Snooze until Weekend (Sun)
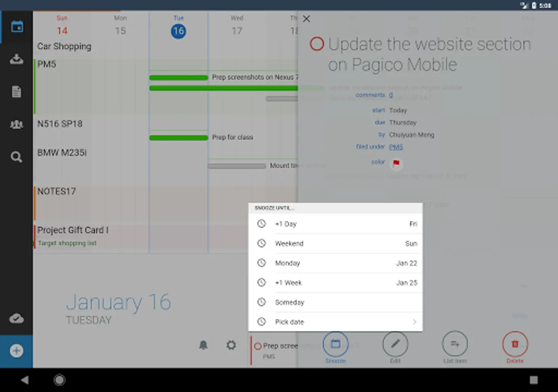This screenshot has height=392, width=558. point(335,243)
